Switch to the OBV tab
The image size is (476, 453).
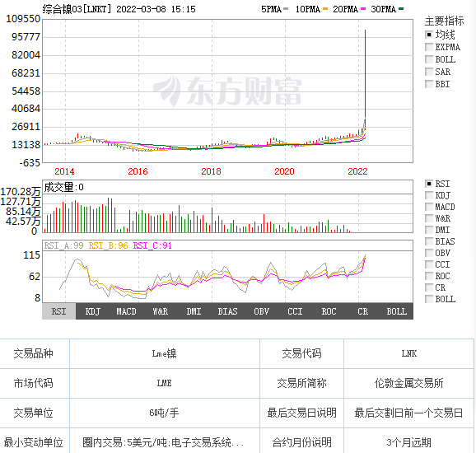point(261,311)
